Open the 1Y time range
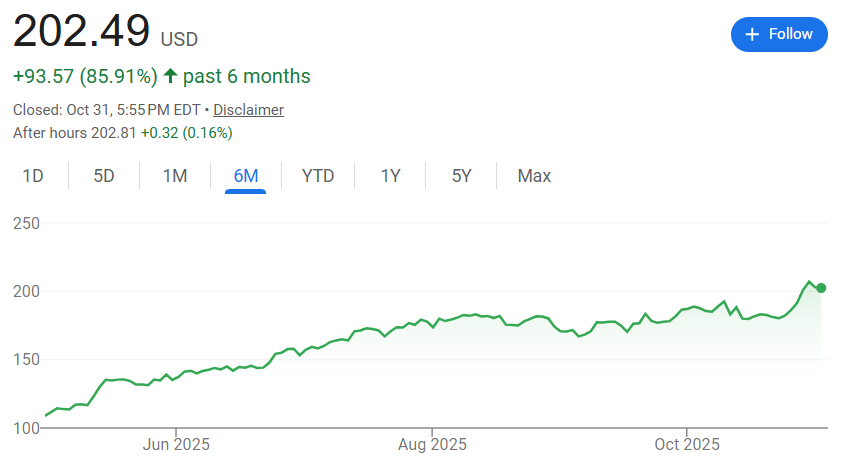The width and height of the screenshot is (857, 464). tap(390, 176)
